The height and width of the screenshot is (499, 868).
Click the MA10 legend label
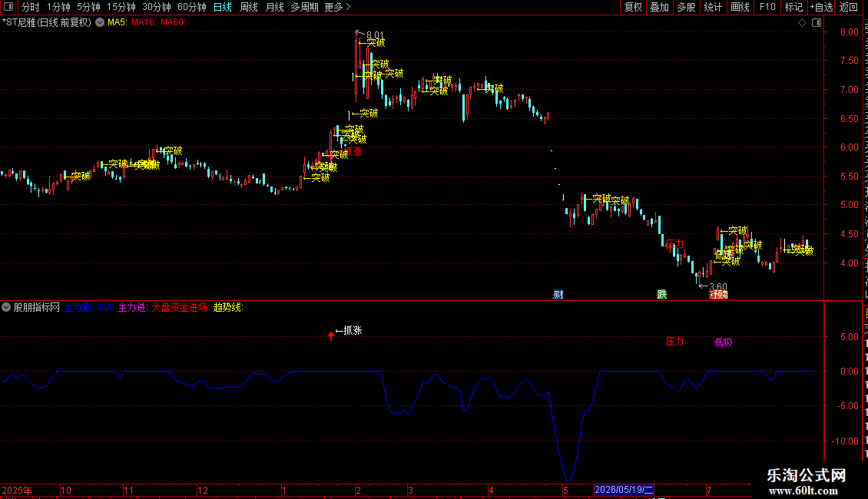[144, 22]
